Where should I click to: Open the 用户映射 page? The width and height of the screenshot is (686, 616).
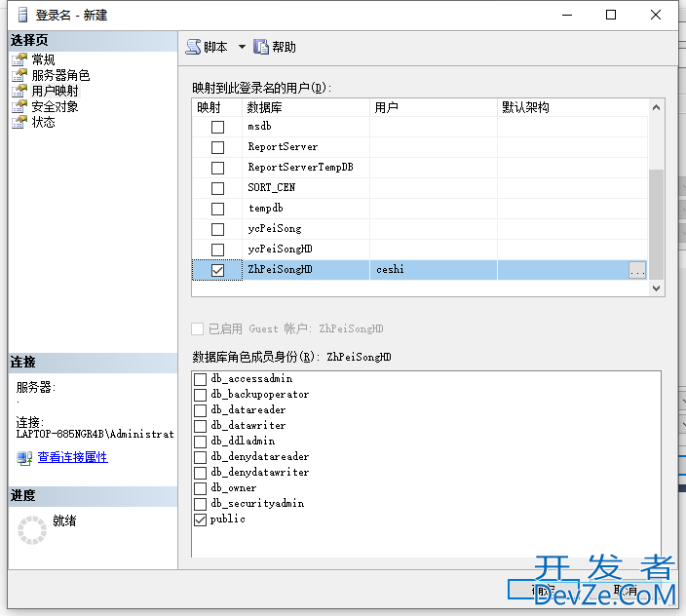(55, 91)
